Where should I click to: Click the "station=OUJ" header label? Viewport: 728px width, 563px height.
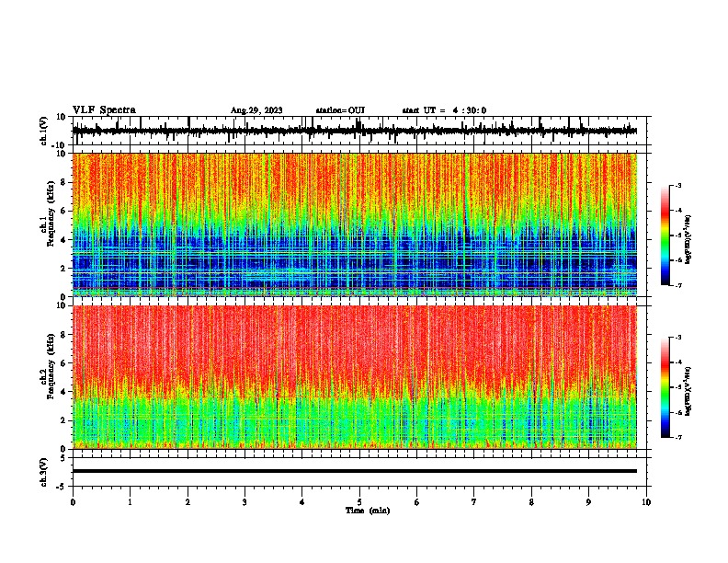point(340,110)
